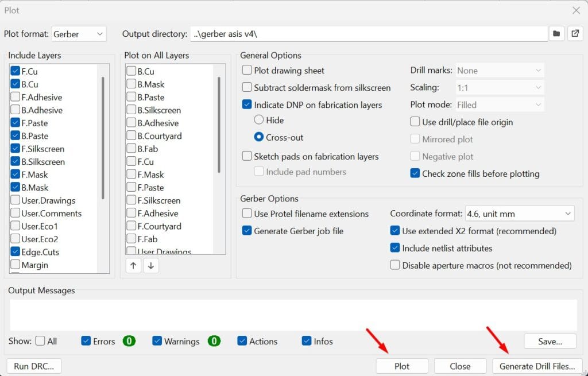Move selected layer down with arrow button
Image resolution: width=588 pixels, height=376 pixels.
point(151,266)
